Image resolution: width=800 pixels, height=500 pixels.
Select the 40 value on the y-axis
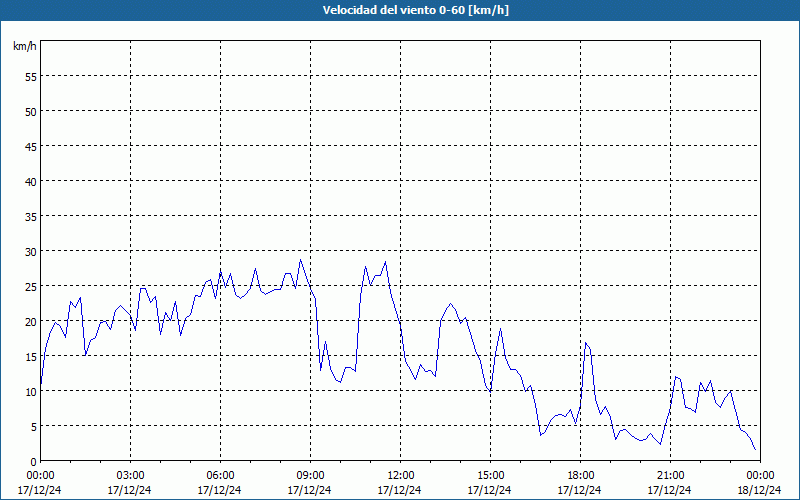(x=31, y=182)
